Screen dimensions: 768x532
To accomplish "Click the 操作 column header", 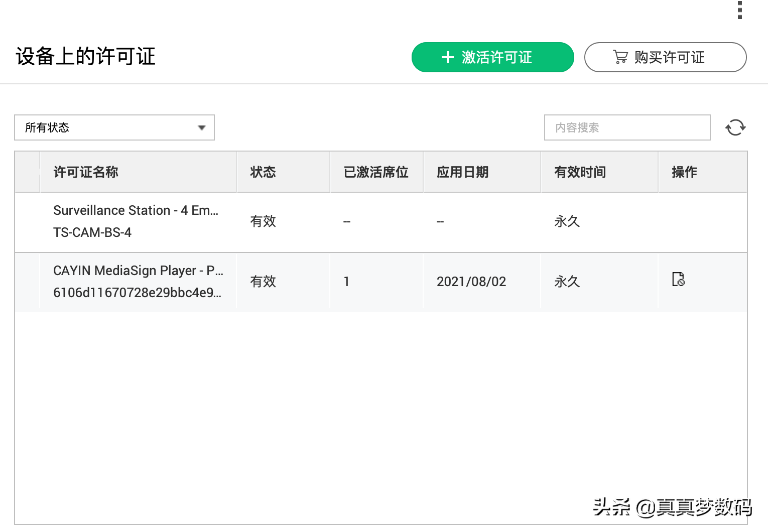I will [684, 172].
